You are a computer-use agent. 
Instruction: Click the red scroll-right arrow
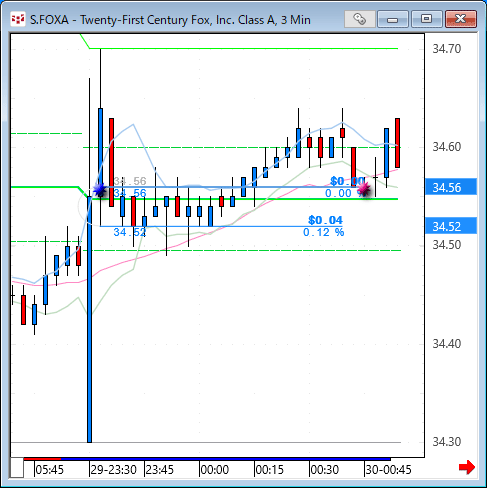[x=467, y=467]
